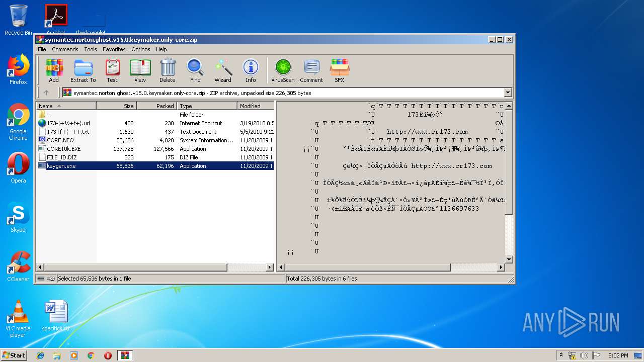
Task: Select FILE_ID.DIZ file
Action: coord(155,157)
